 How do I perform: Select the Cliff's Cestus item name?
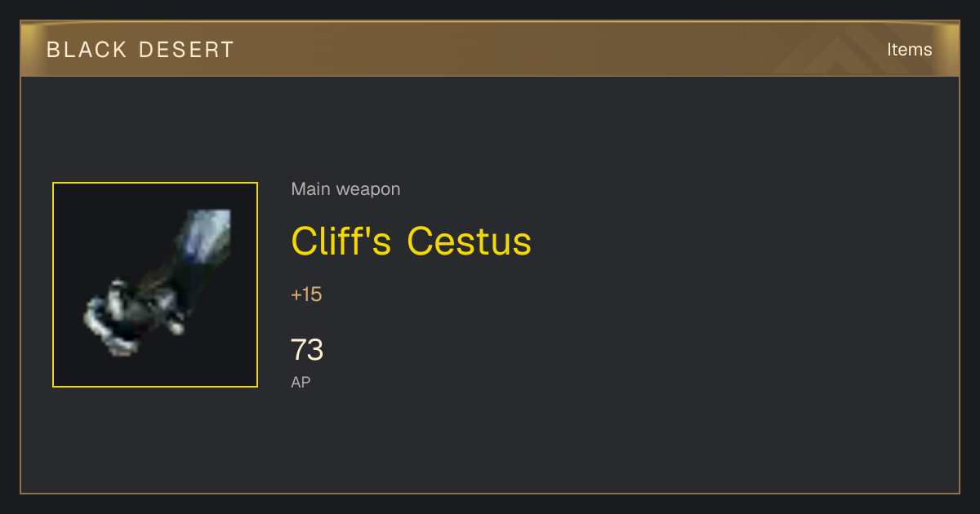[x=411, y=241]
